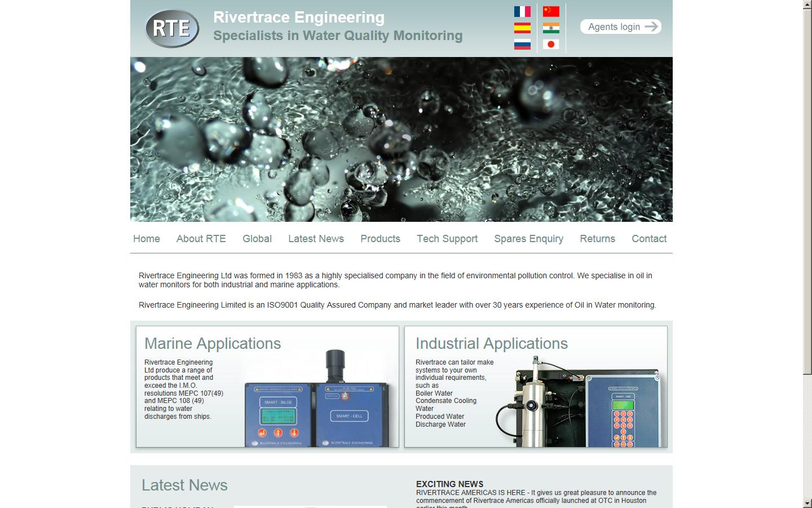Choose the Indian flag language icon
The width and height of the screenshot is (812, 508).
(x=551, y=28)
